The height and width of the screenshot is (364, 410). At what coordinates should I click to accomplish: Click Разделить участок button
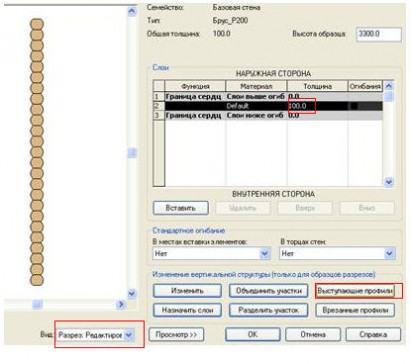coord(269,310)
